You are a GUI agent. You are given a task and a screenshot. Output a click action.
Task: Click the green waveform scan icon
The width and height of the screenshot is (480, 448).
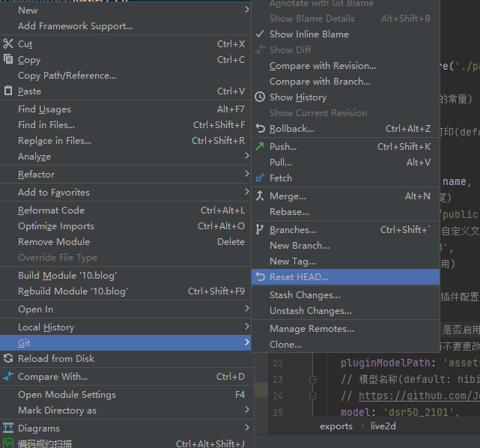pos(8,444)
